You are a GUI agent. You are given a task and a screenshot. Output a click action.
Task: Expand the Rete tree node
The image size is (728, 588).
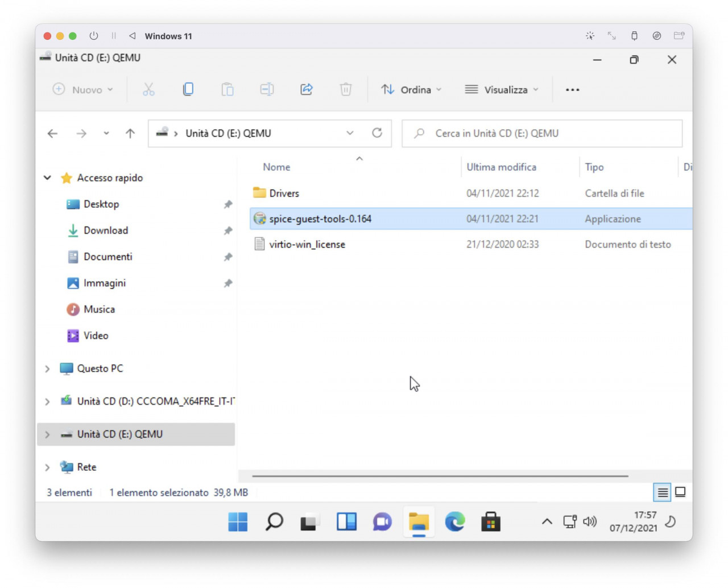tap(47, 467)
